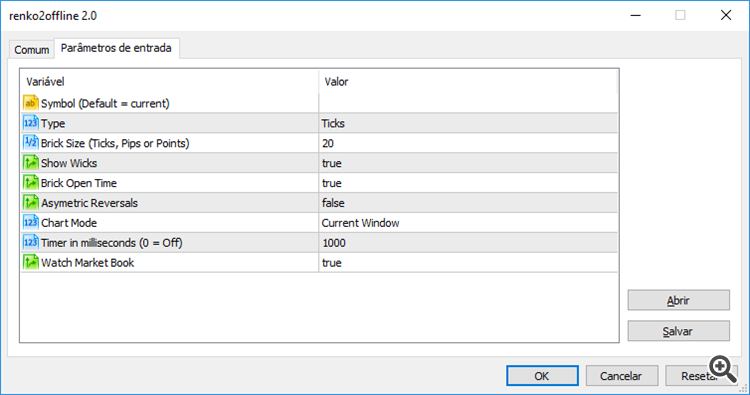Select the Show Wicks row label
Image resolution: width=750 pixels, height=395 pixels.
tap(69, 163)
